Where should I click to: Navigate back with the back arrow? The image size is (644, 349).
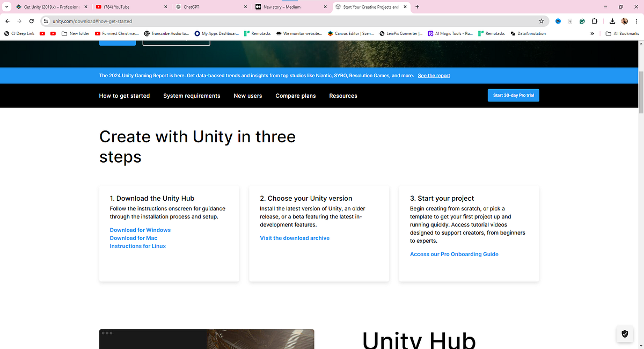pos(7,21)
